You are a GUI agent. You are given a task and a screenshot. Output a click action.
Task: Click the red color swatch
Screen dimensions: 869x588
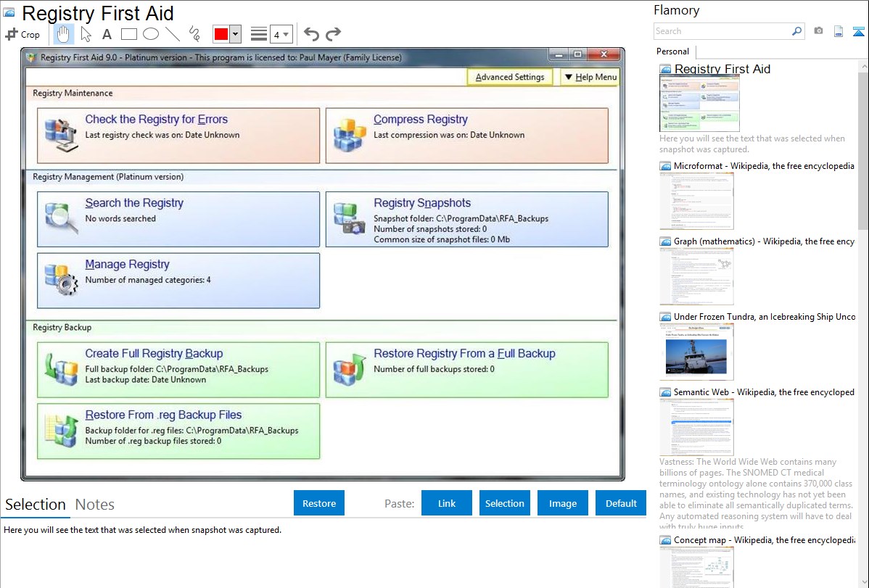click(221, 34)
